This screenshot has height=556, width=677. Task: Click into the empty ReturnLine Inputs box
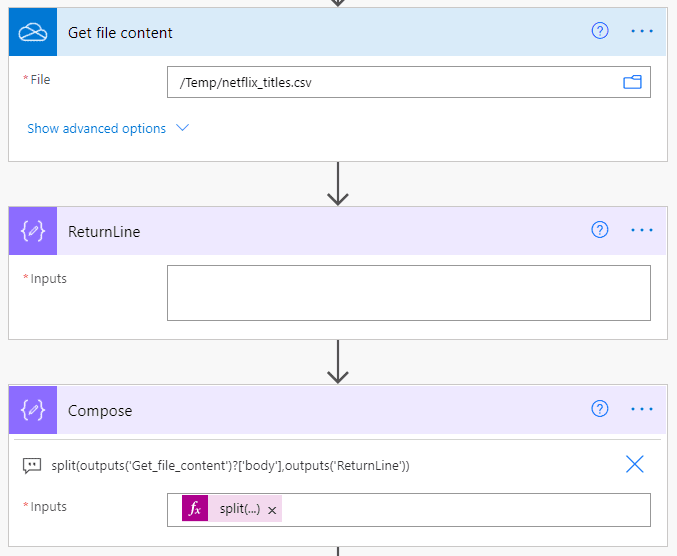(408, 292)
